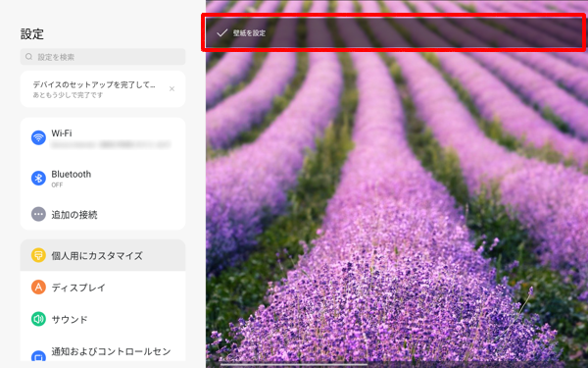Click the サウンド green speaker icon
This screenshot has height=368, width=588.
[x=38, y=319]
